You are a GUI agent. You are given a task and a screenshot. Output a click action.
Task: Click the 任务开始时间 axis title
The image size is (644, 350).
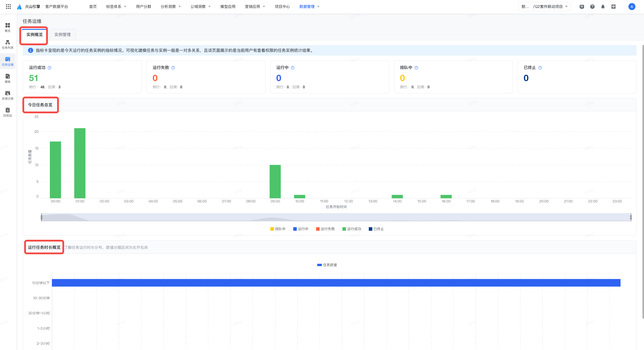[336, 207]
